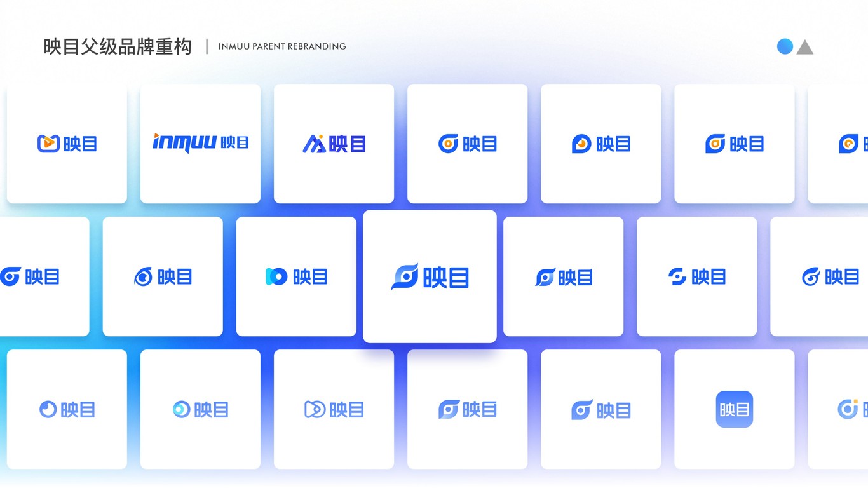Click the mountain-shaped M logo icon

[x=314, y=144]
